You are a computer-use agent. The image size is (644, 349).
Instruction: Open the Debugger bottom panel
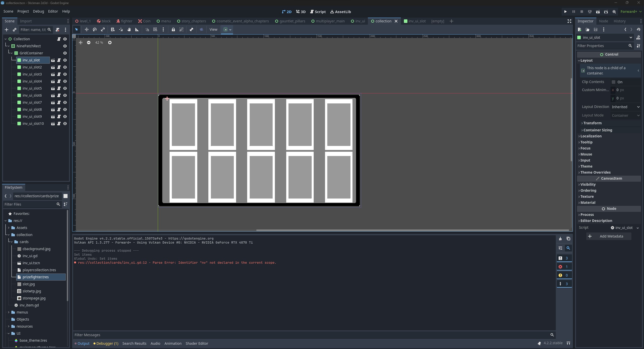[107, 343]
